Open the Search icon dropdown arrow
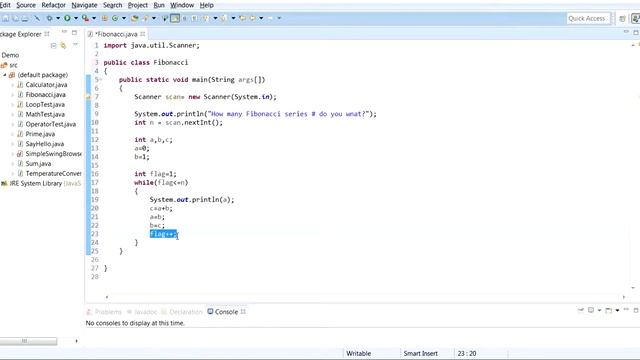Image resolution: width=640 pixels, height=360 pixels. click(x=154, y=18)
